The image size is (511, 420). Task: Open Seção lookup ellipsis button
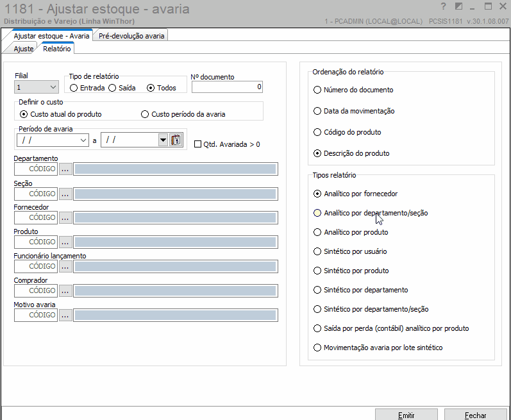tap(65, 194)
